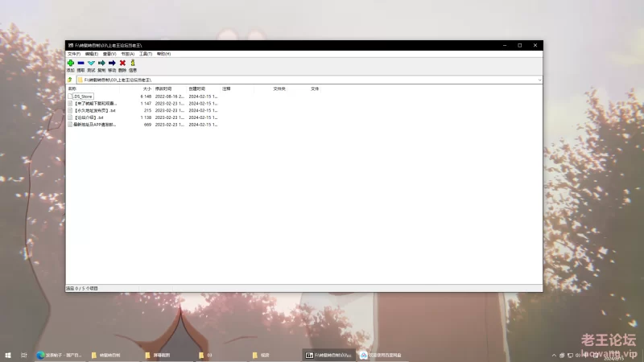Sort by modified time column header

[170, 88]
